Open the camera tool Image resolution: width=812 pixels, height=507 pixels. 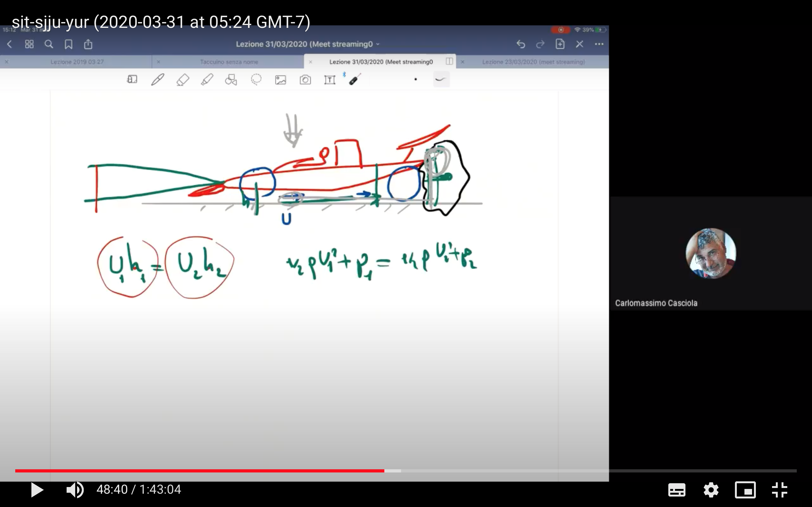(305, 80)
